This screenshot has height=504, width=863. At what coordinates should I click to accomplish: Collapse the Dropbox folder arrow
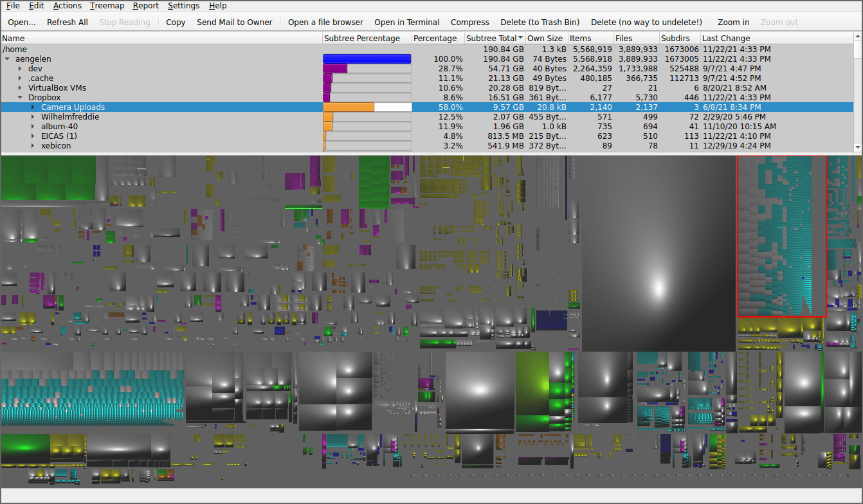20,98
